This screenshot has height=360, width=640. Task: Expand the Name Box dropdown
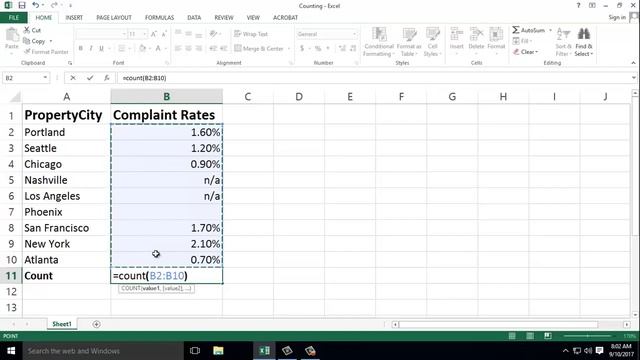coord(45,78)
